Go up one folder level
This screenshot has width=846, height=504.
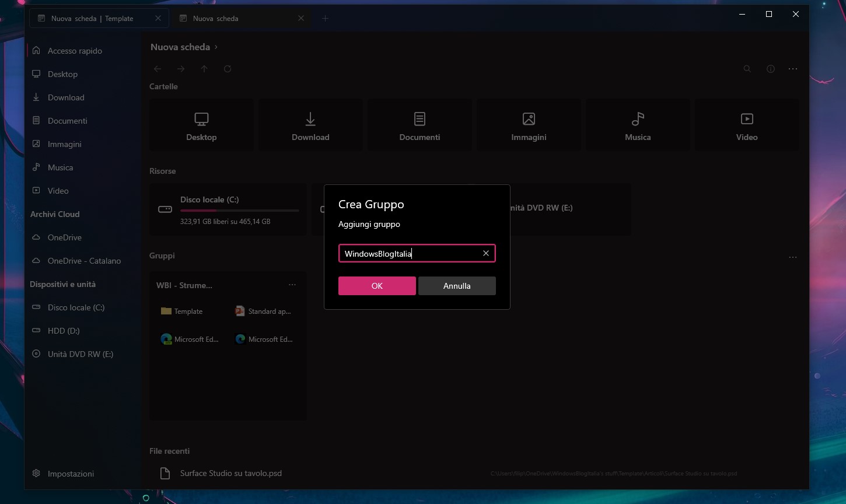204,69
